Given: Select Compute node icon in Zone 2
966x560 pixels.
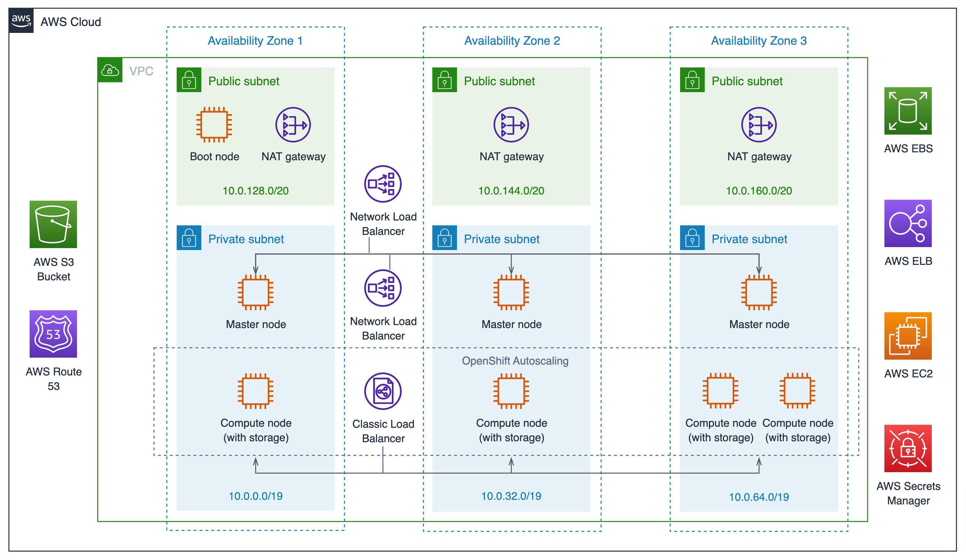Looking at the screenshot, I should pyautogui.click(x=511, y=391).
